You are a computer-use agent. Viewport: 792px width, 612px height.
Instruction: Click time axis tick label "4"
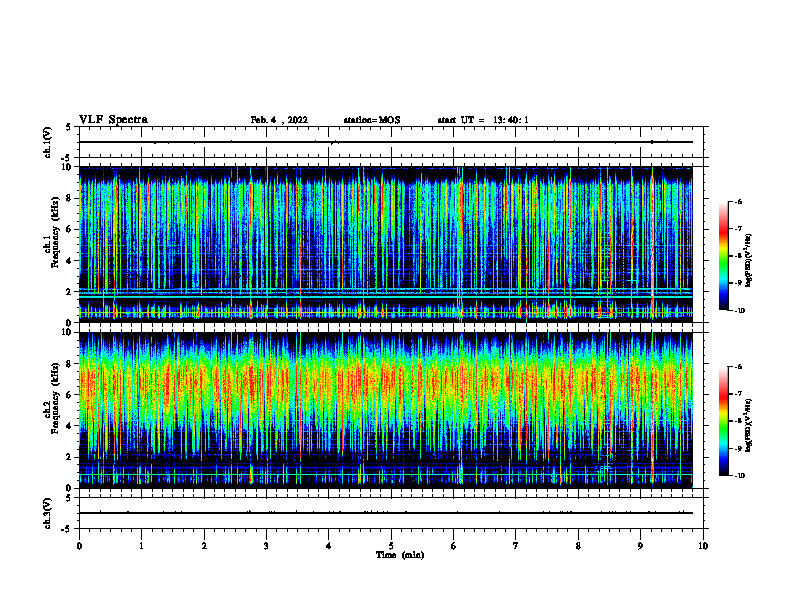pos(329,546)
